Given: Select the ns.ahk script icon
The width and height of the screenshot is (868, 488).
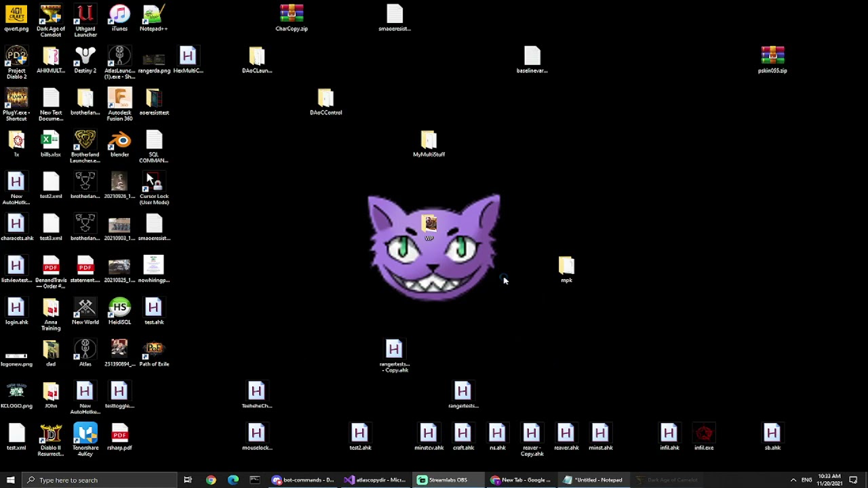Looking at the screenshot, I should (x=498, y=438).
